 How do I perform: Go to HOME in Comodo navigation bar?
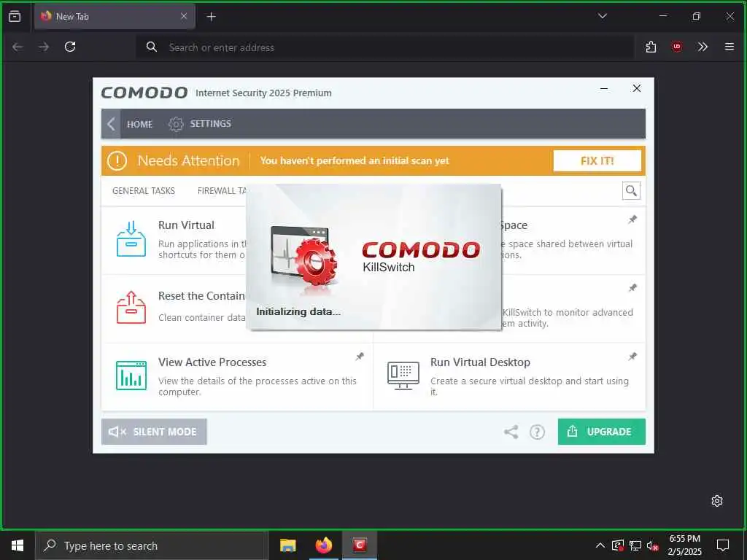click(139, 124)
